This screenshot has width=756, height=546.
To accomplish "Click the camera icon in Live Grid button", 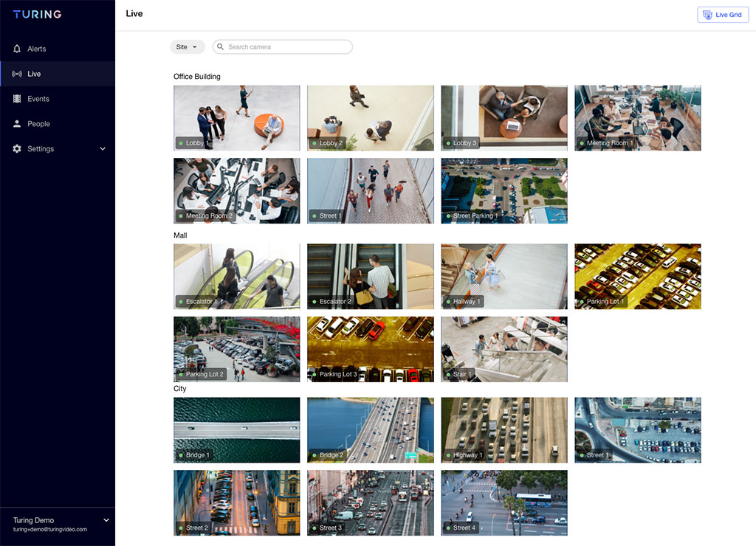I will click(x=707, y=15).
